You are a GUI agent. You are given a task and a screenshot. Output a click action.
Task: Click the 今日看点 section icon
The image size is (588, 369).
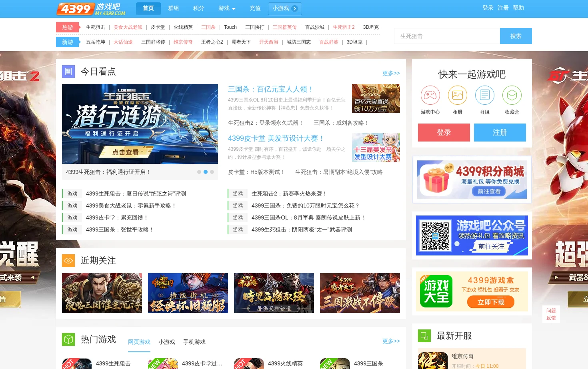coord(68,72)
